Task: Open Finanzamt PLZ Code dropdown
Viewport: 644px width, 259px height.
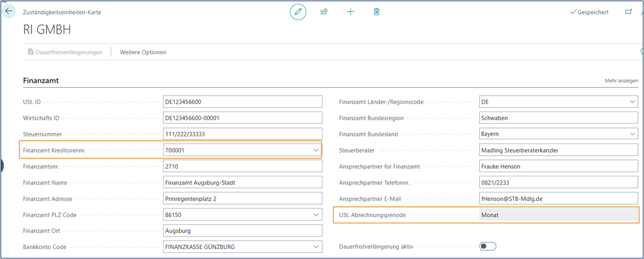Action: 316,215
